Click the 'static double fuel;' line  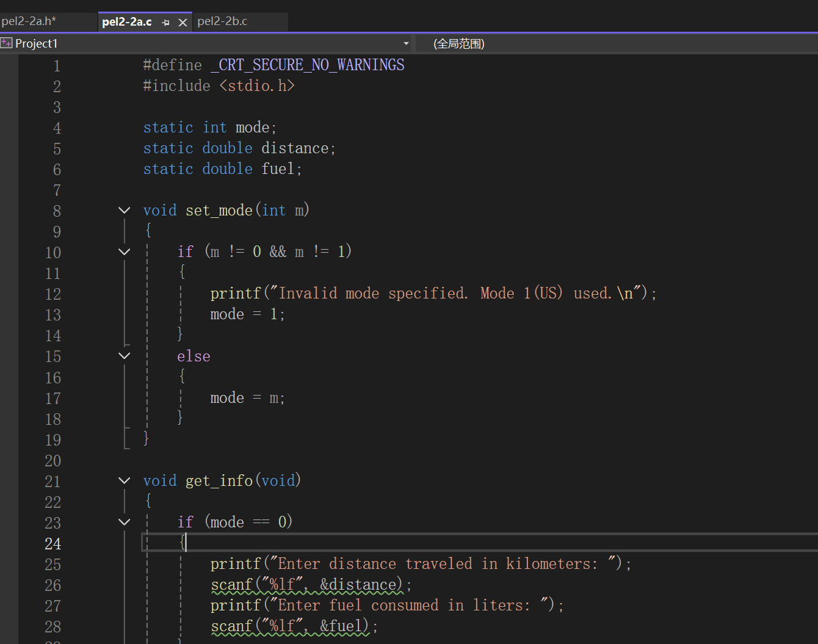click(x=223, y=168)
